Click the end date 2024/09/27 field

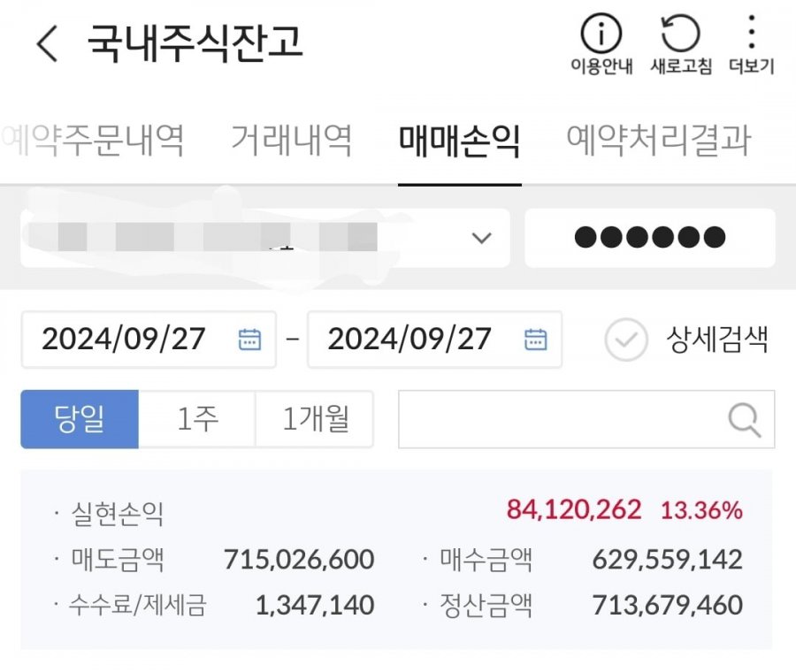click(x=409, y=340)
